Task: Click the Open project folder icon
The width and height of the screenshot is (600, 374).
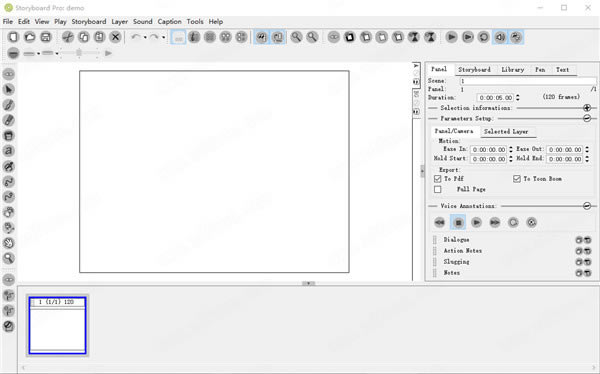Action: pyautogui.click(x=29, y=37)
